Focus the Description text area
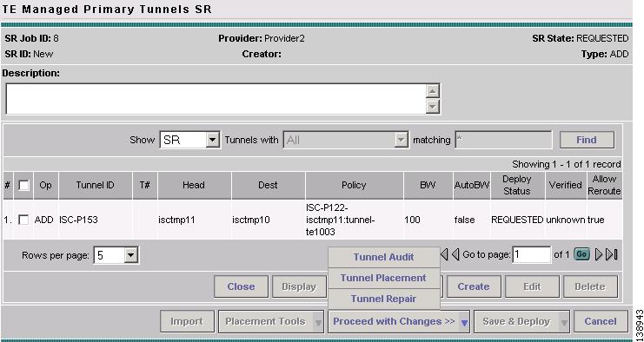The height and width of the screenshot is (342, 644). [x=222, y=99]
